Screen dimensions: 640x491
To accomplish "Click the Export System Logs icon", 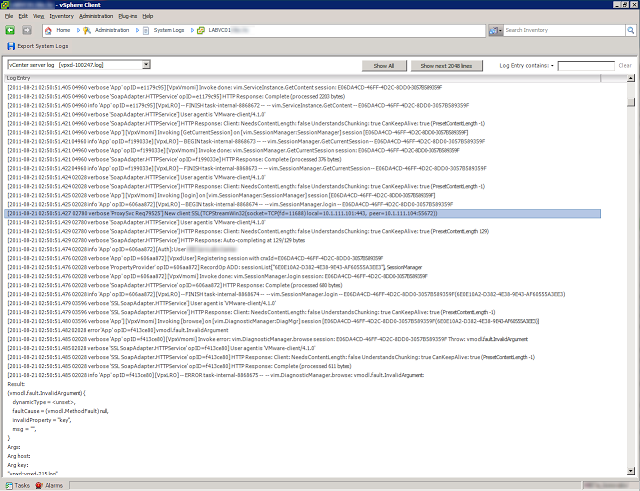I will (x=10, y=46).
